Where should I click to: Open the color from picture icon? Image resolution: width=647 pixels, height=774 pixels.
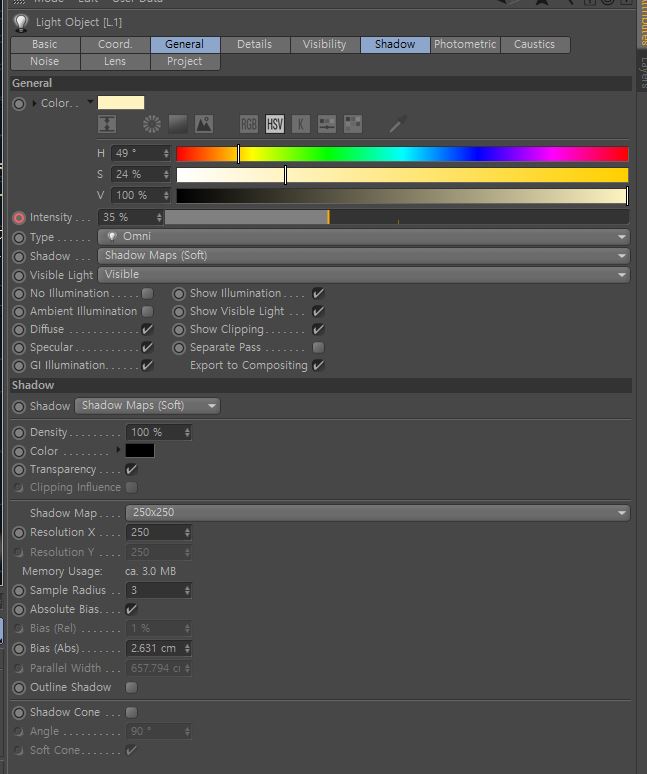[x=204, y=124]
